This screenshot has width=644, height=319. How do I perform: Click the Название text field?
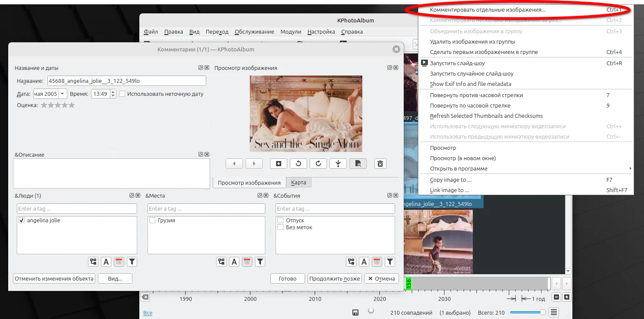pyautogui.click(x=126, y=81)
